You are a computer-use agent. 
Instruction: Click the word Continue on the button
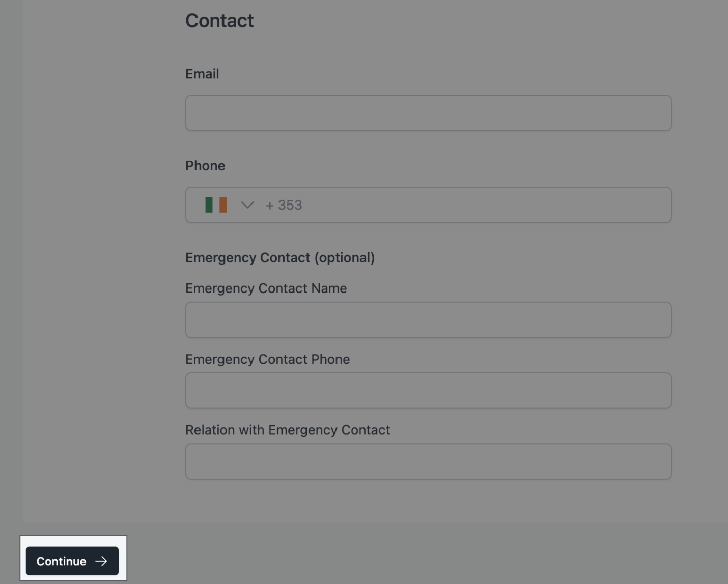pos(61,561)
